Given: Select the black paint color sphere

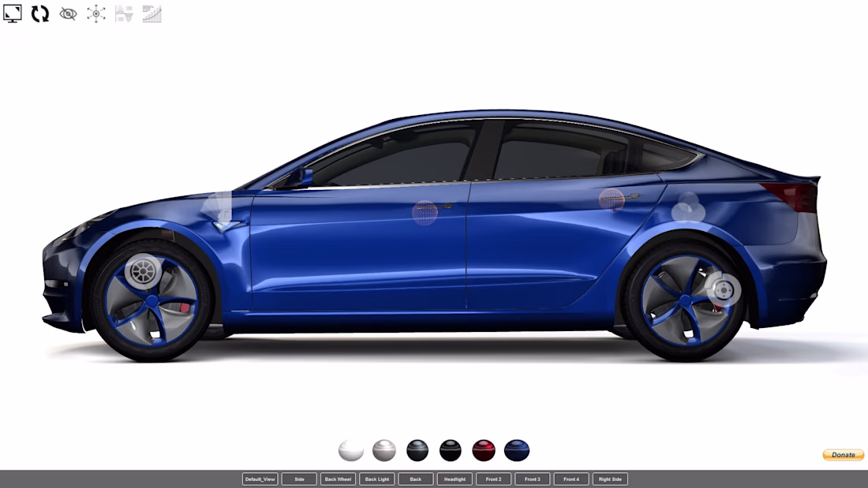Looking at the screenshot, I should [x=450, y=450].
